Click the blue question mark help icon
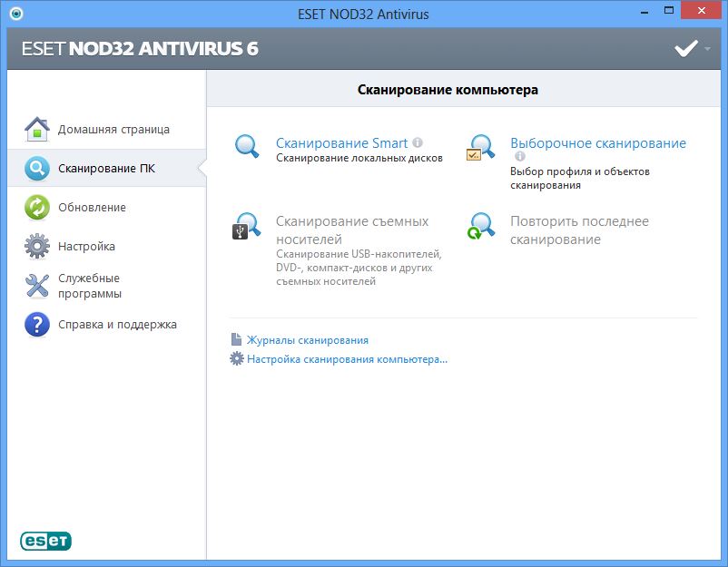 point(36,325)
